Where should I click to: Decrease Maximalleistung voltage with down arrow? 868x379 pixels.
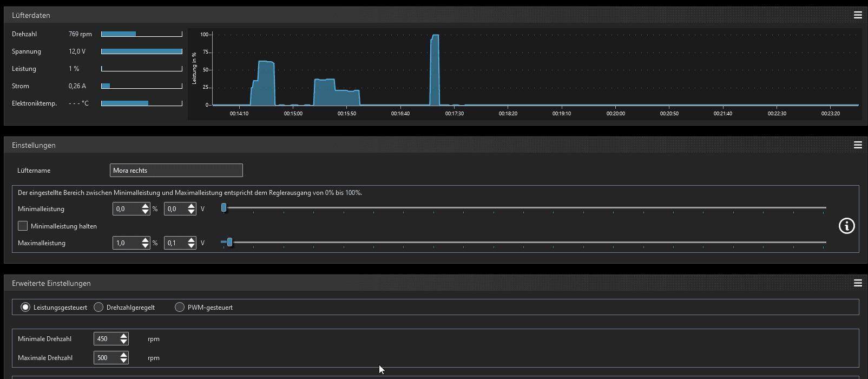tap(191, 246)
